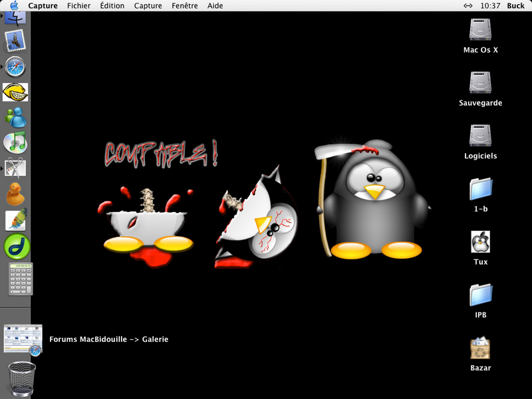532x399 pixels.
Task: Click the 10:37 clock in menu bar
Action: click(490, 6)
